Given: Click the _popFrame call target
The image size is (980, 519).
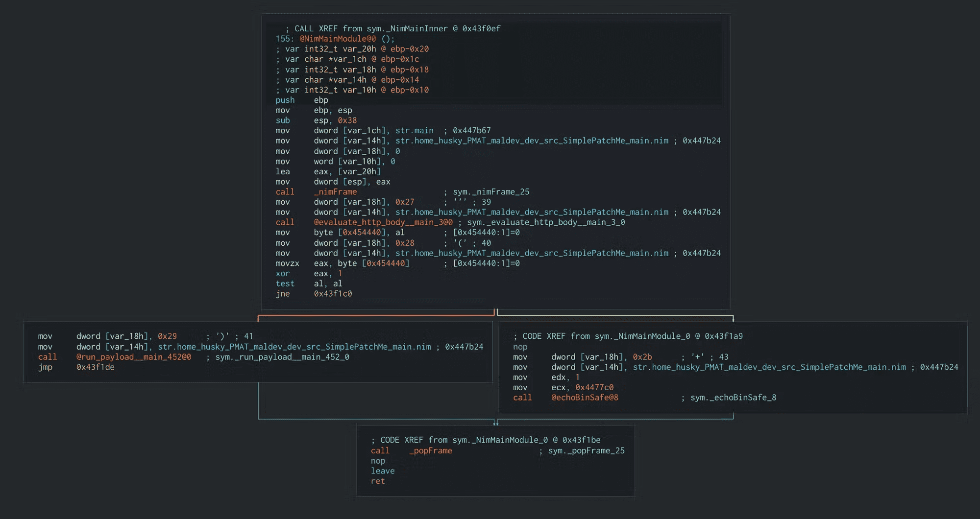Looking at the screenshot, I should [x=430, y=450].
